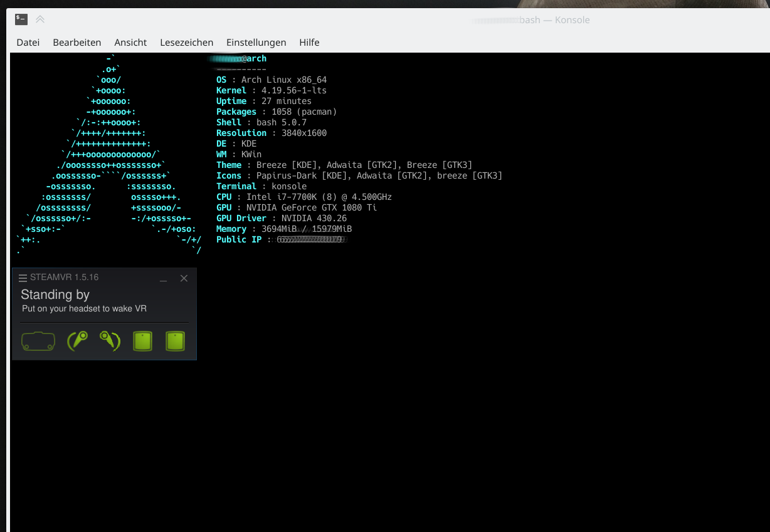This screenshot has height=532, width=770.
Task: Click the Uptime value '27 minutes'
Action: 287,101
